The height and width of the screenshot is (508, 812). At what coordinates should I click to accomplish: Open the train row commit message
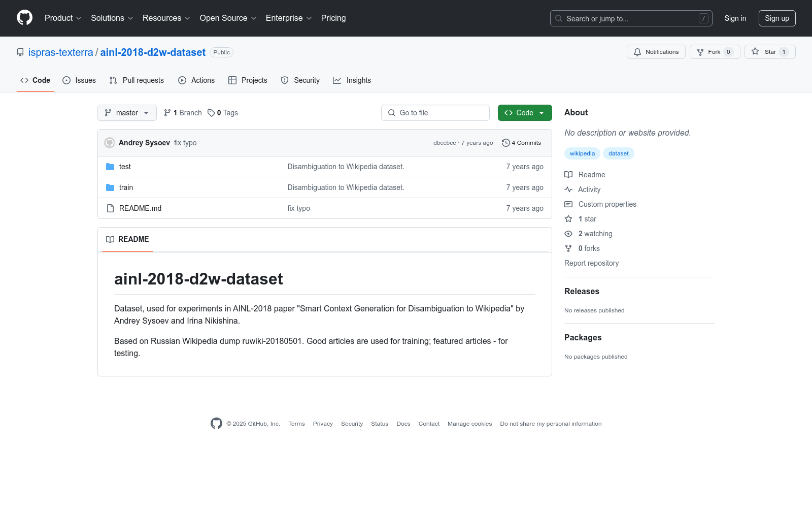(x=346, y=187)
